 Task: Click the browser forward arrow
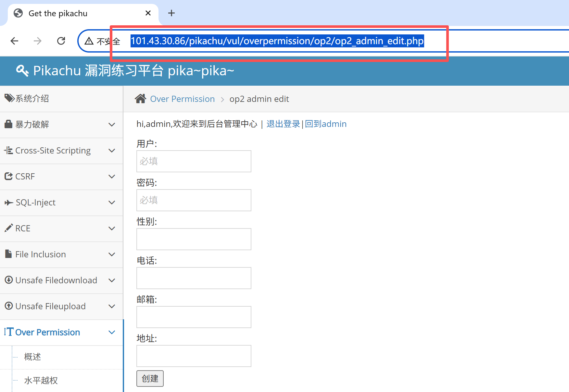(x=38, y=41)
